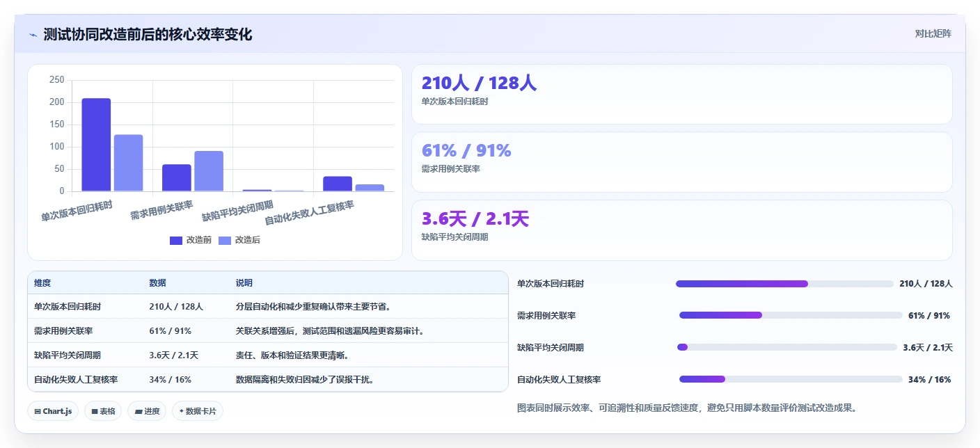Click the tall 改造前 bar for 单次版本回归耗时
The height and width of the screenshot is (448, 980).
(96, 145)
